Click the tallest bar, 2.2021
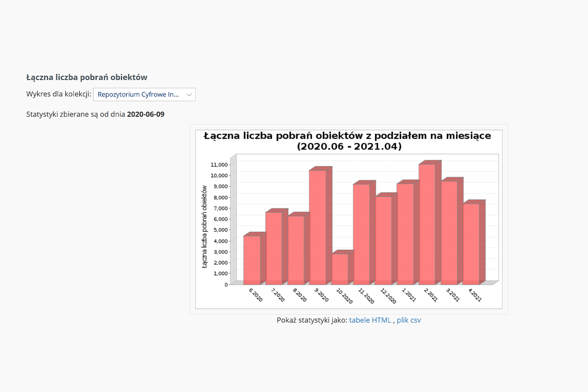588x392 pixels. click(x=427, y=224)
